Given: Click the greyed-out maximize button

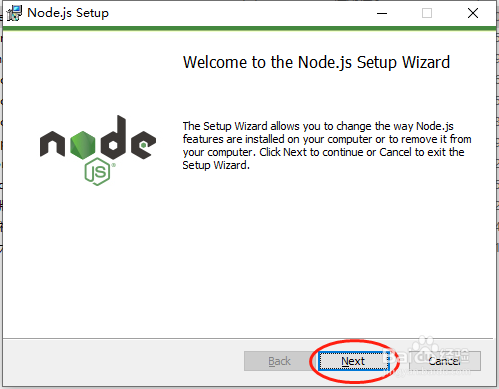Looking at the screenshot, I should click(x=427, y=13).
